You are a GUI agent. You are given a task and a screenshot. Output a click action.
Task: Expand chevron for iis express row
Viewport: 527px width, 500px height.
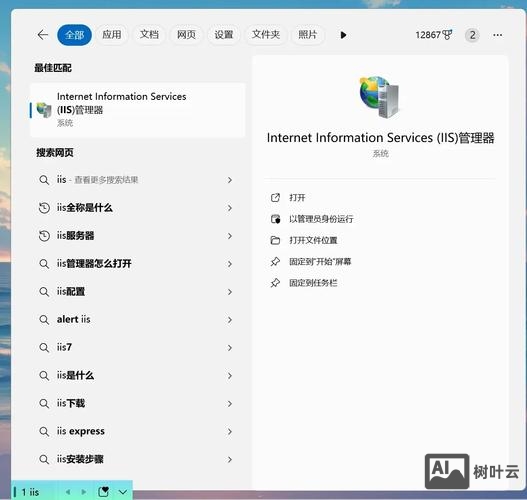[230, 431]
